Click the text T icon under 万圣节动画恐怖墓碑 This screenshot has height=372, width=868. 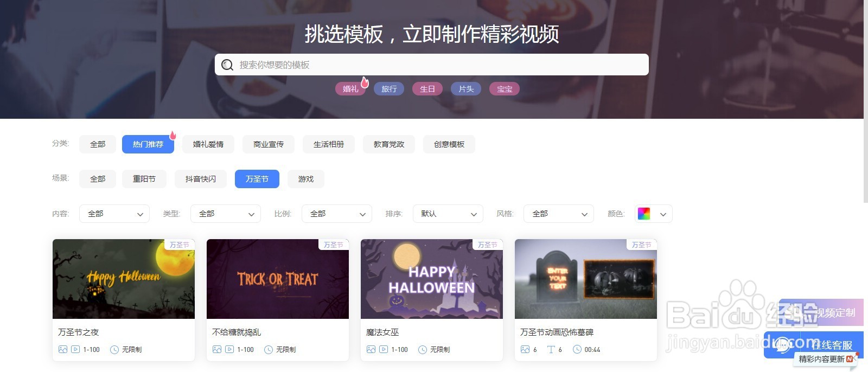551,349
